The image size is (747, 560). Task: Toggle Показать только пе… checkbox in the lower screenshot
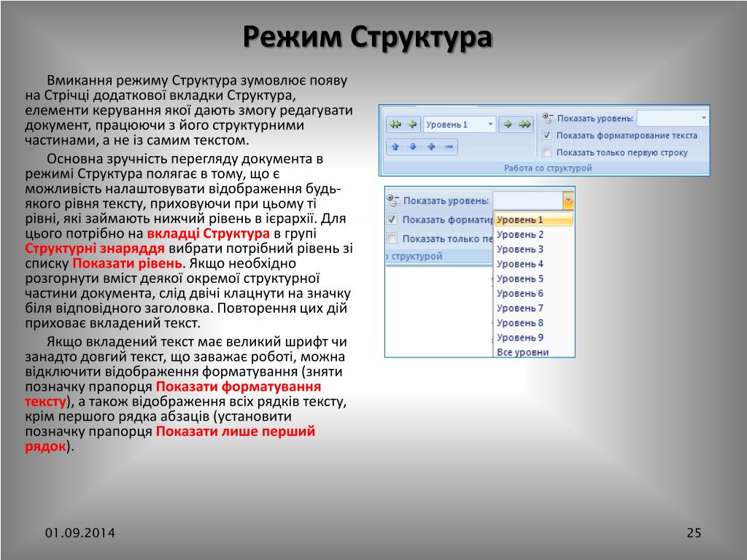click(x=392, y=238)
